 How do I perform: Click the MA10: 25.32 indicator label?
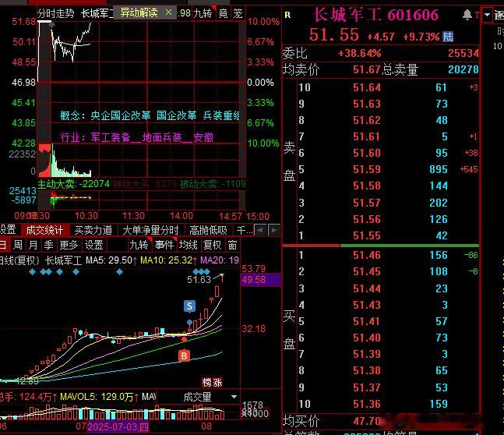click(x=168, y=260)
